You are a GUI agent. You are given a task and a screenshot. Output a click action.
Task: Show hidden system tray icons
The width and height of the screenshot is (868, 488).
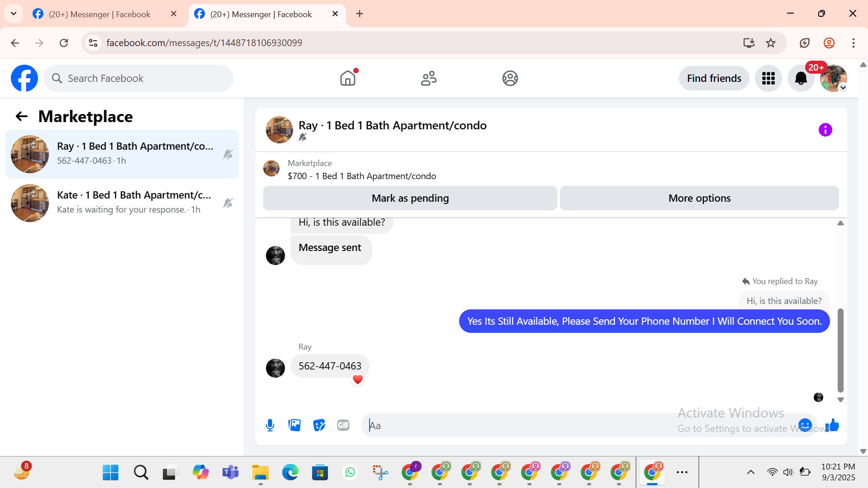[x=751, y=472]
